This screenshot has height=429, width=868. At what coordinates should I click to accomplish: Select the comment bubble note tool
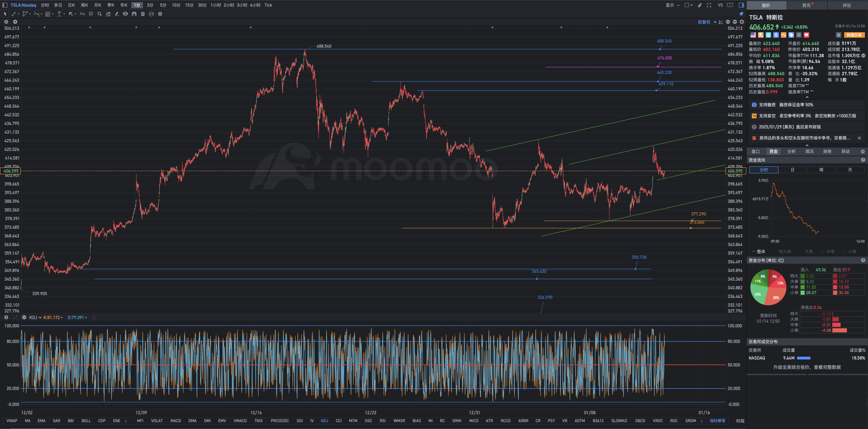pos(91,14)
